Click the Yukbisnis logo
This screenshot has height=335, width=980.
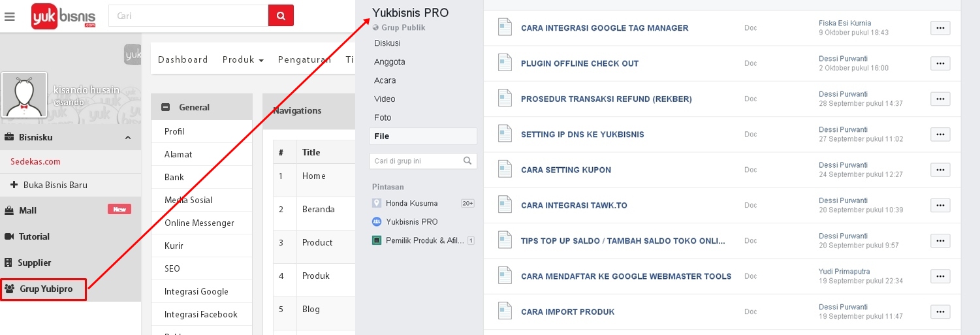[64, 16]
